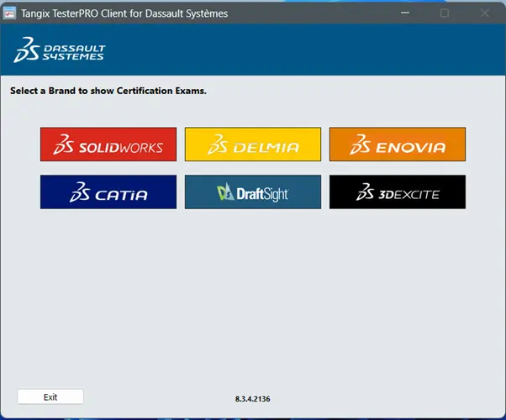The height and width of the screenshot is (420, 506).
Task: Click the window title 'Tangix TesterPRO Client for Dassault Systèmes'
Action: (x=124, y=13)
